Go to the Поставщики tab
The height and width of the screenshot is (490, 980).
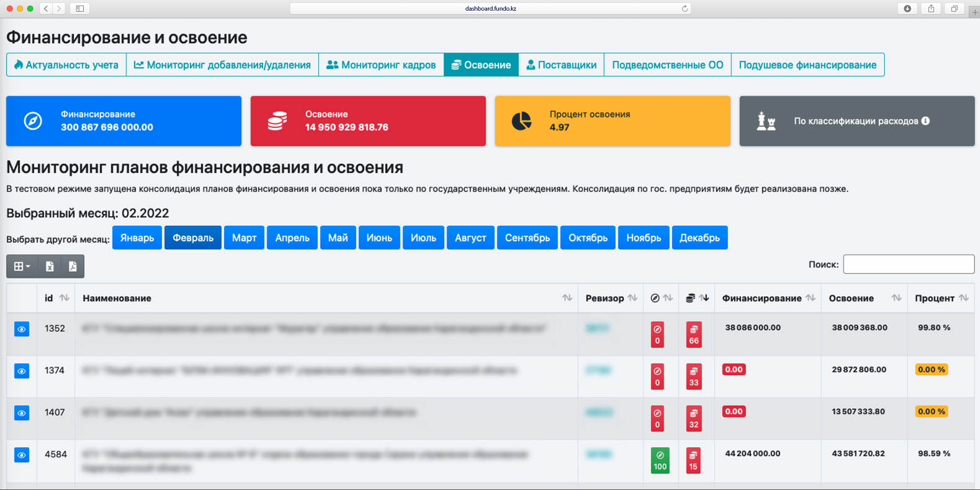tap(561, 65)
